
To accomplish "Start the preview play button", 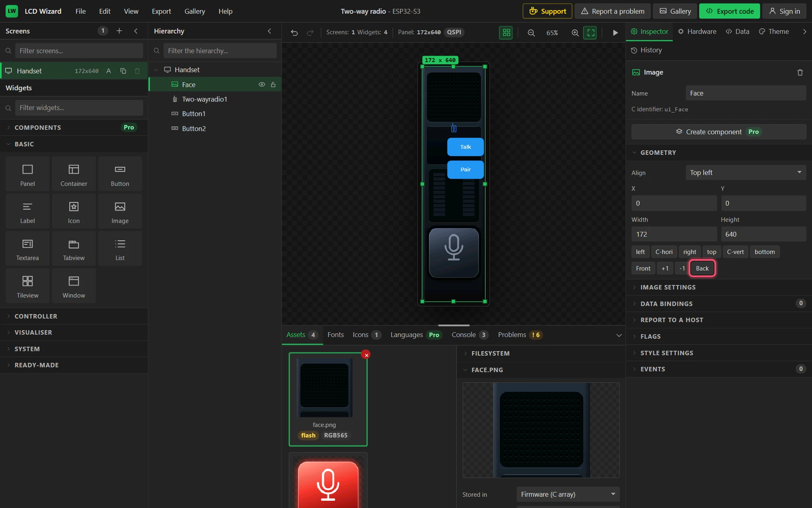I will 615,33.
